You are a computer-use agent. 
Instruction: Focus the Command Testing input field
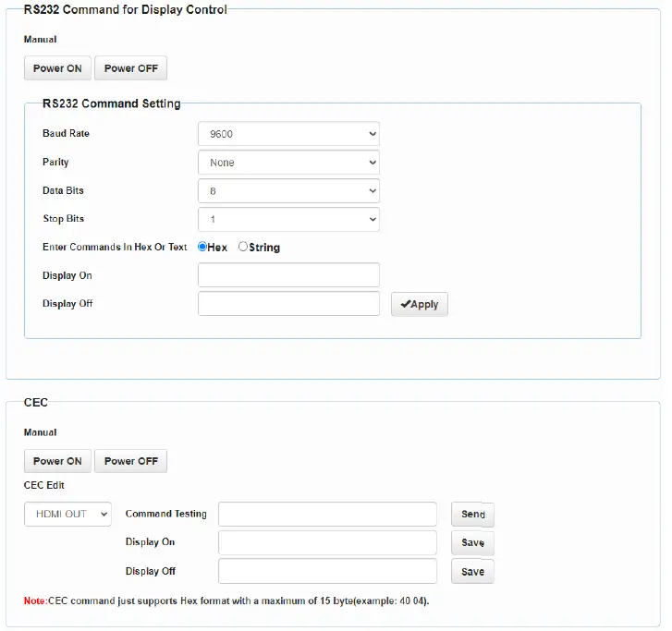click(327, 514)
